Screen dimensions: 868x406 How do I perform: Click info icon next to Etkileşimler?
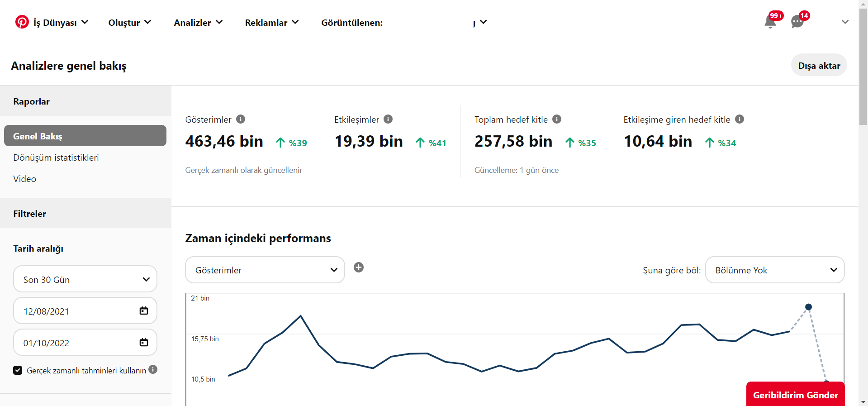tap(388, 119)
